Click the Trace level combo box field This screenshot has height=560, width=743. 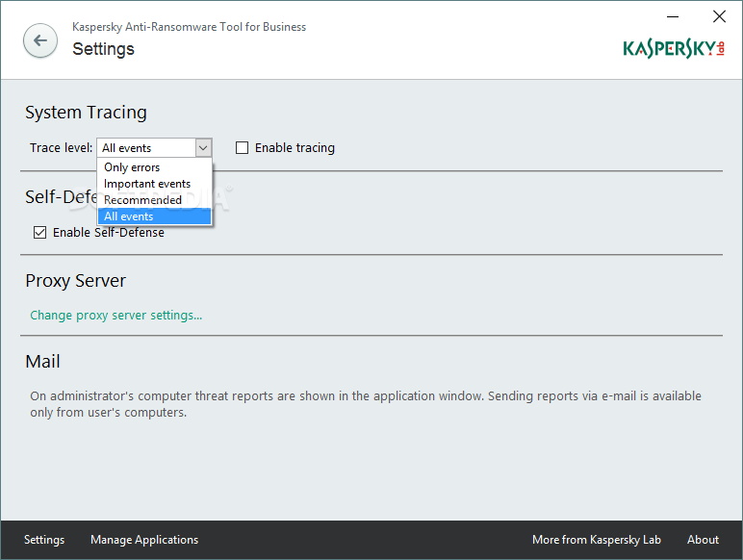154,148
